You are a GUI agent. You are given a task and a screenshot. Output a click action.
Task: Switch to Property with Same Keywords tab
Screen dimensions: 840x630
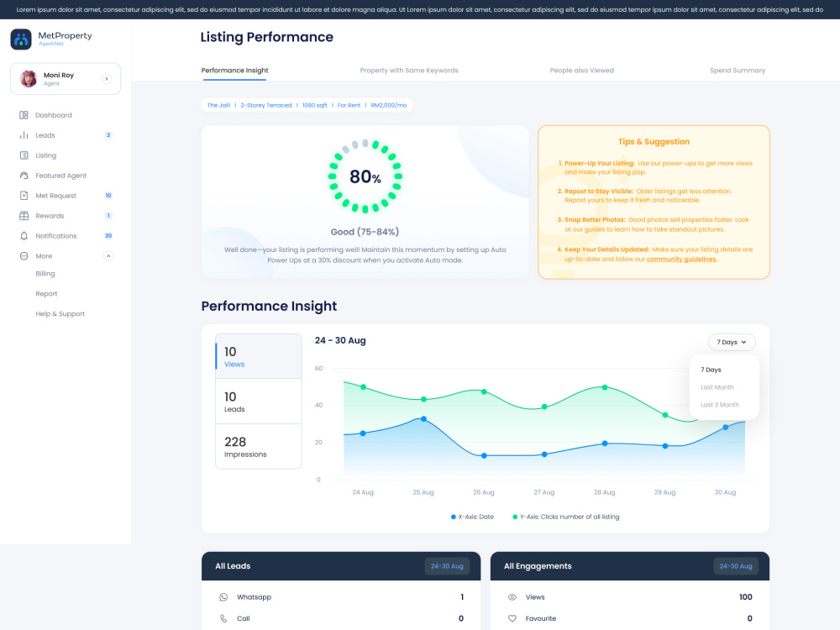409,71
